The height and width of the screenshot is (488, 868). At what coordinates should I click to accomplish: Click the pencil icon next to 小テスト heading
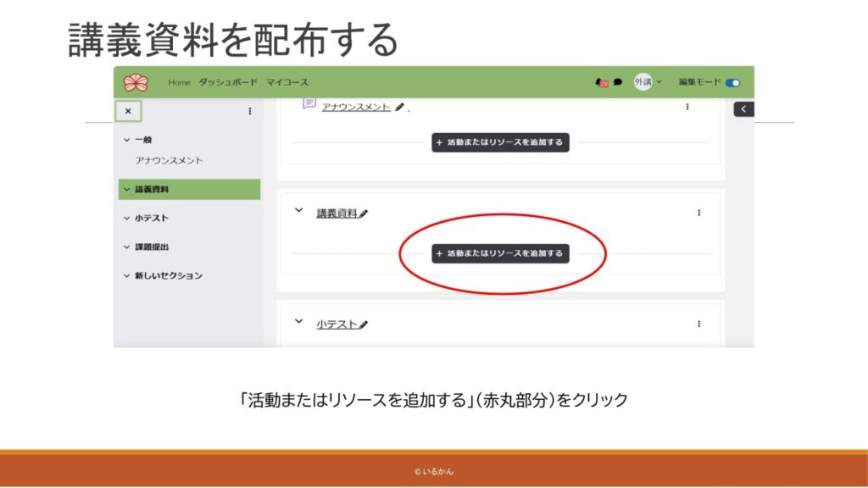point(364,324)
